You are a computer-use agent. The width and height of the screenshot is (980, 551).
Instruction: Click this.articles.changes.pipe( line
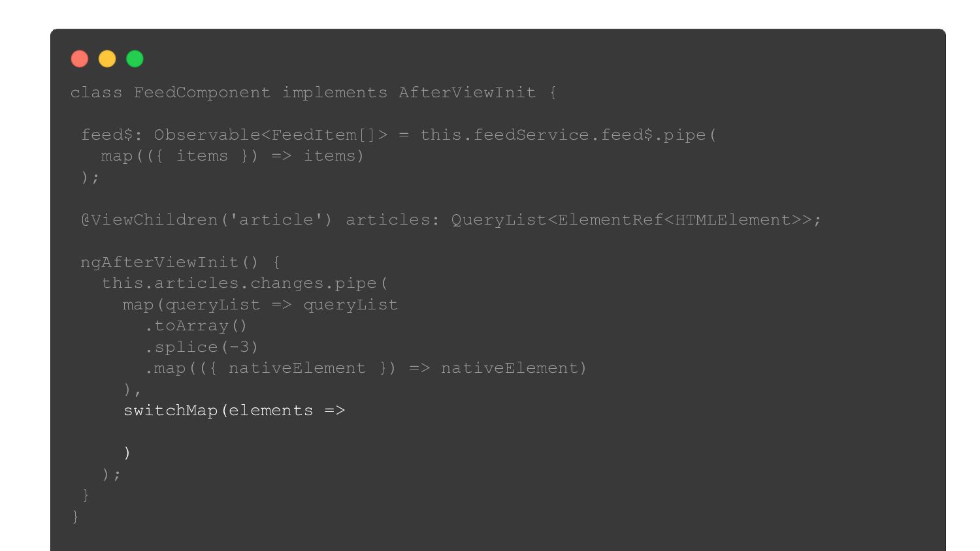(245, 283)
